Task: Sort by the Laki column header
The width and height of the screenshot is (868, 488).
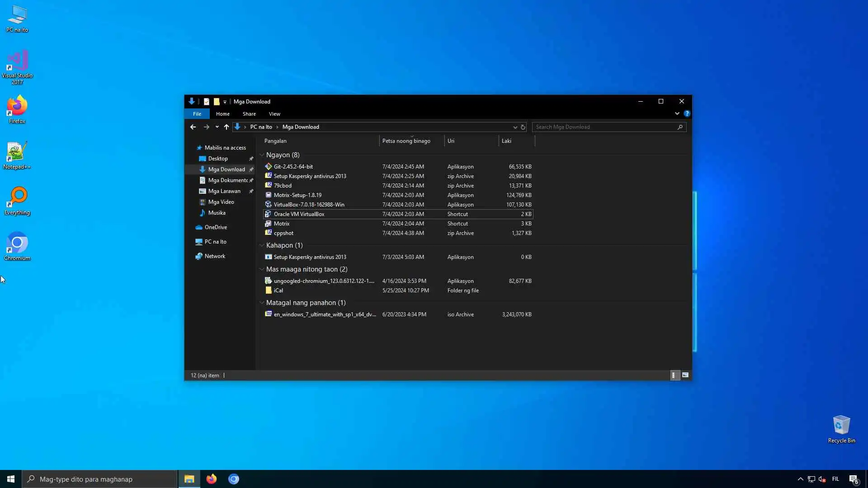Action: 515,141
